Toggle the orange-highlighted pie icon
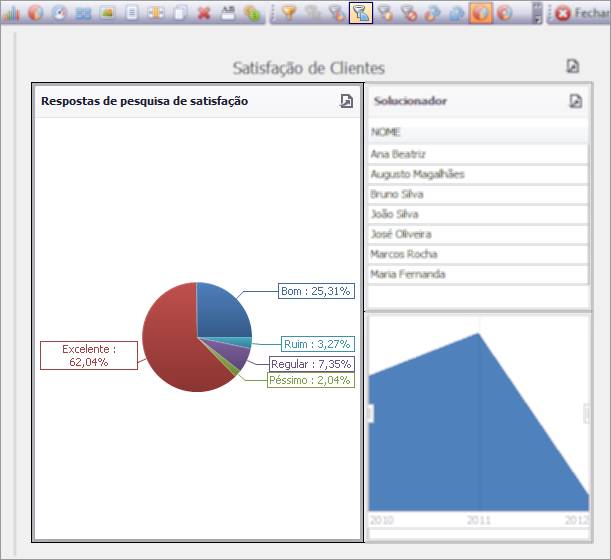 (x=480, y=13)
